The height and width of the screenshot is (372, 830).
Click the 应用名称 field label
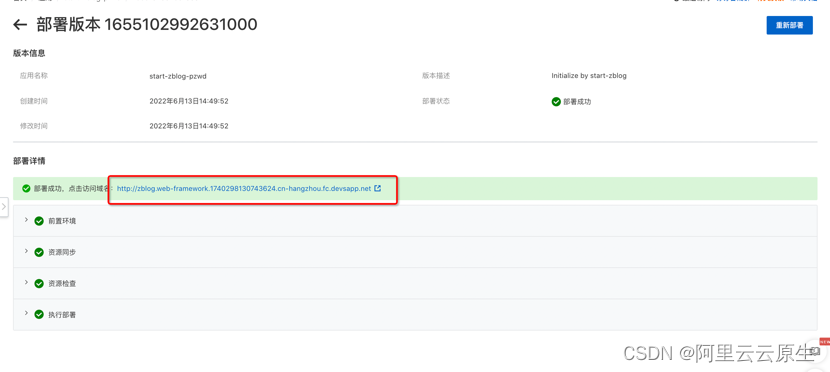point(34,76)
